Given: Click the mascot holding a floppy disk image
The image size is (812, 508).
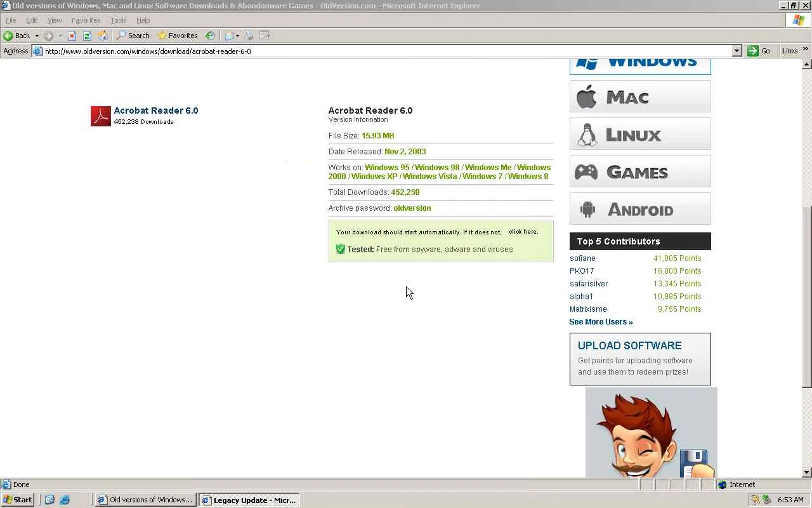Looking at the screenshot, I should (x=652, y=432).
